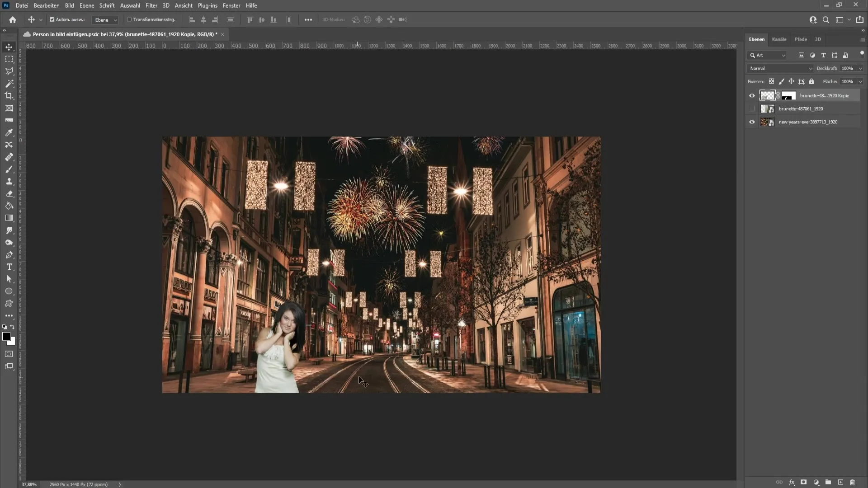Expand the Deckkraft opacity slider arrow

click(x=860, y=68)
